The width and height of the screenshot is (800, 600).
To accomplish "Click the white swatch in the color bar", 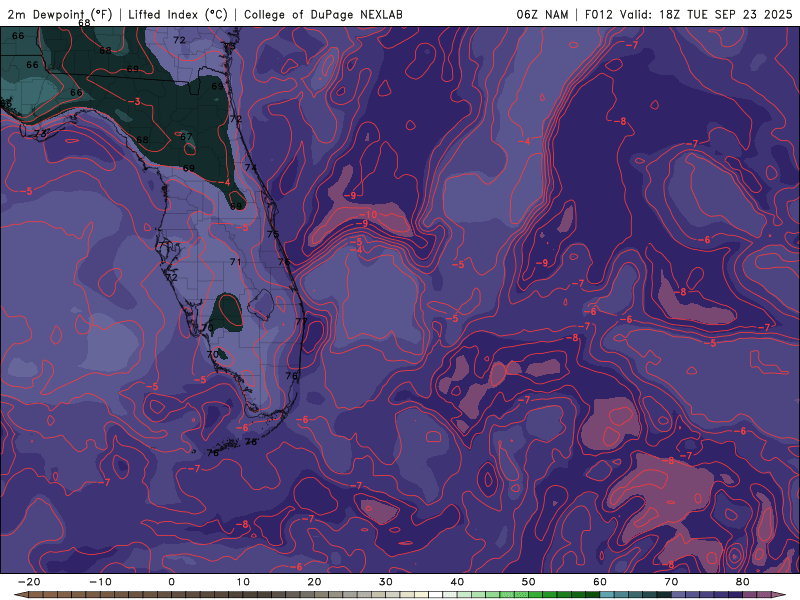I will pyautogui.click(x=435, y=595).
